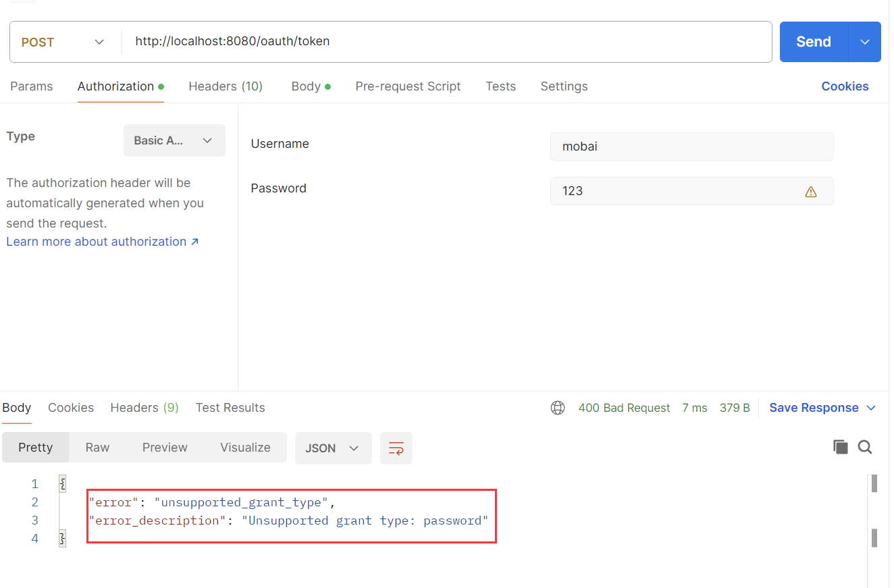Image resolution: width=894 pixels, height=588 pixels.
Task: Click the Cookies link at right
Action: pos(845,86)
